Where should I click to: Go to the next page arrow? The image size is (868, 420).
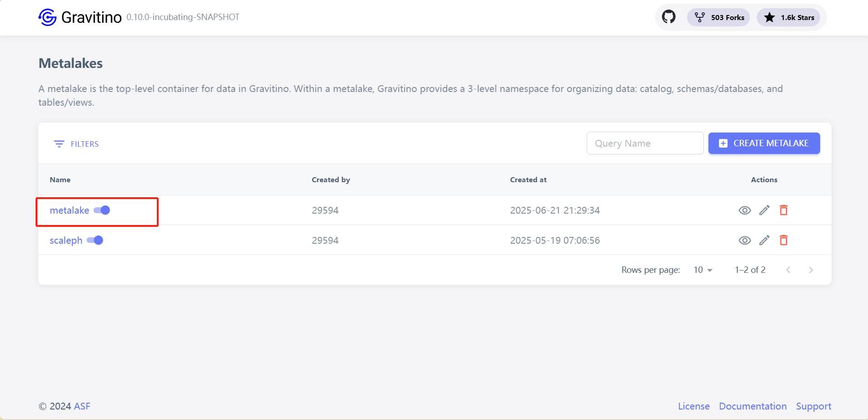coord(811,270)
